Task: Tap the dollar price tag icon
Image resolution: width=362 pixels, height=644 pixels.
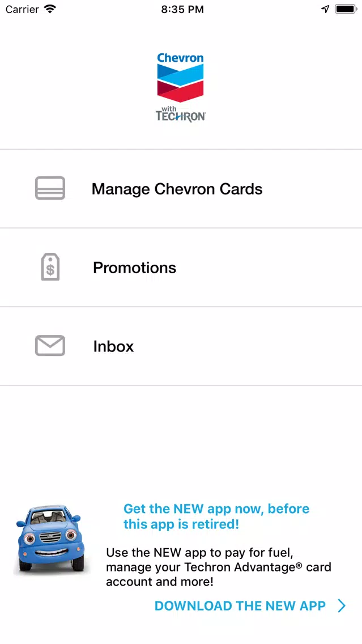Action: pos(50,267)
